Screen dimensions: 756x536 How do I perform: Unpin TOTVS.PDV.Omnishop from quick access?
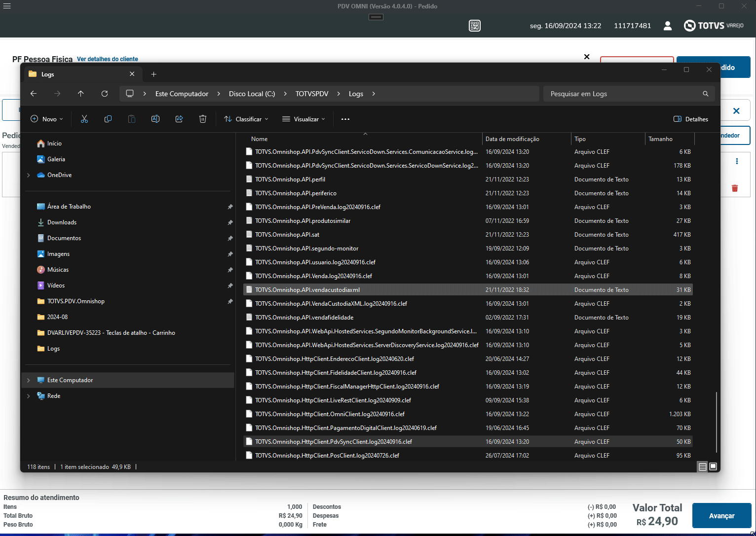tap(230, 301)
